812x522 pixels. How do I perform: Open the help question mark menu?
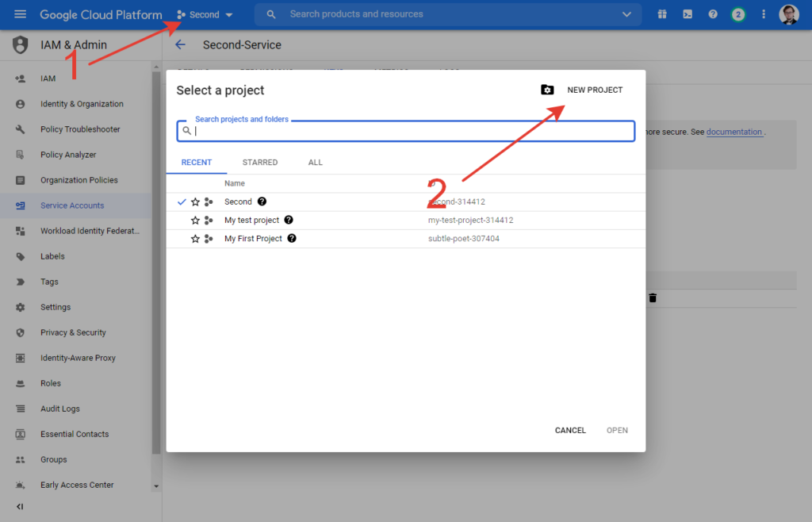(x=713, y=14)
